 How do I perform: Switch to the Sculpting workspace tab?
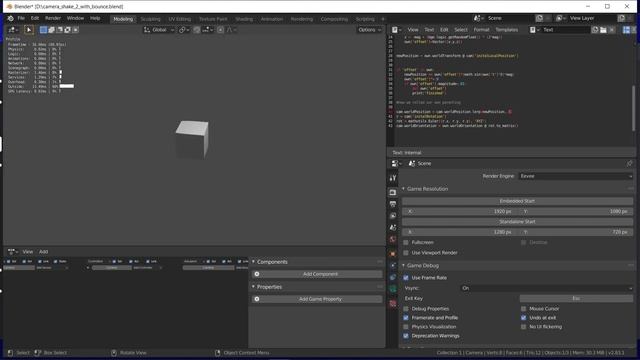tap(151, 19)
